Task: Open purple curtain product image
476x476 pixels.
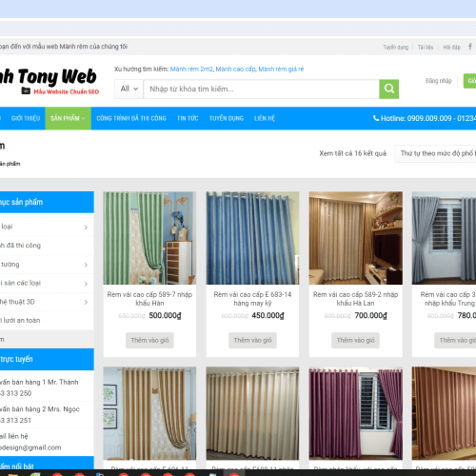Action: coord(356,413)
